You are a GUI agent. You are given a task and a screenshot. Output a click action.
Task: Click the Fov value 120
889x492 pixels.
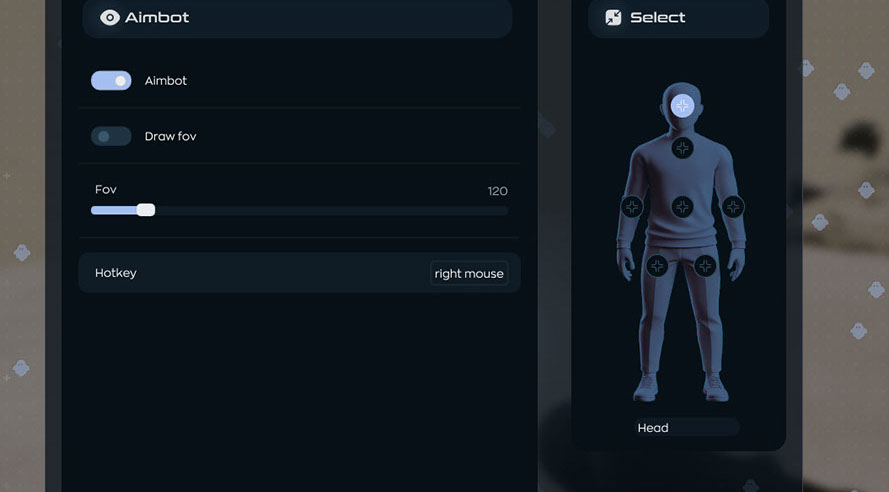tap(497, 191)
